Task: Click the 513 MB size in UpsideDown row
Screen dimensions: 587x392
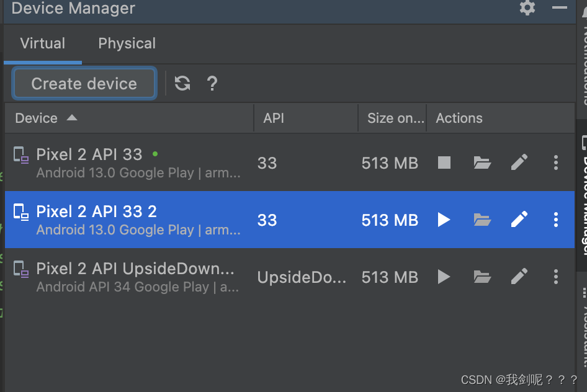Action: [x=390, y=277]
